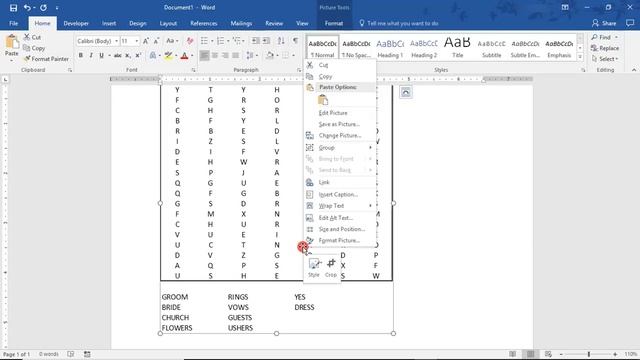Choose Copy from context menu
The image size is (640, 360).
coord(340,76)
